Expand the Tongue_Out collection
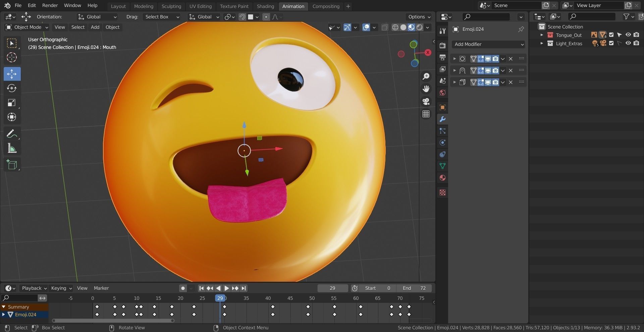 tap(542, 35)
